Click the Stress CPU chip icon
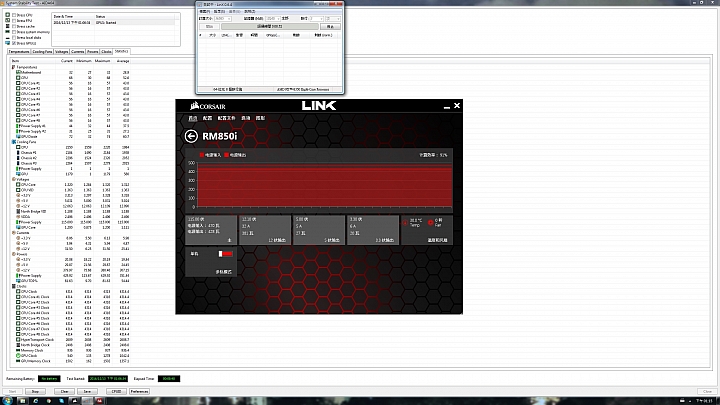This screenshot has height=405, width=720. (x=7, y=15)
